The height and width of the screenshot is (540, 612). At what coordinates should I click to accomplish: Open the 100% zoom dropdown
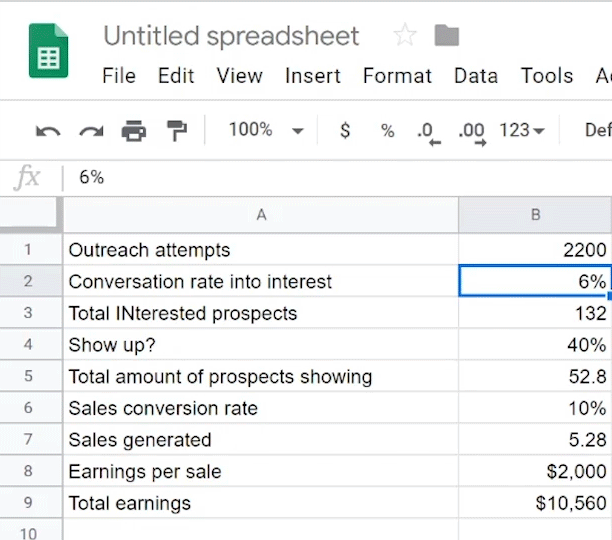coord(265,130)
